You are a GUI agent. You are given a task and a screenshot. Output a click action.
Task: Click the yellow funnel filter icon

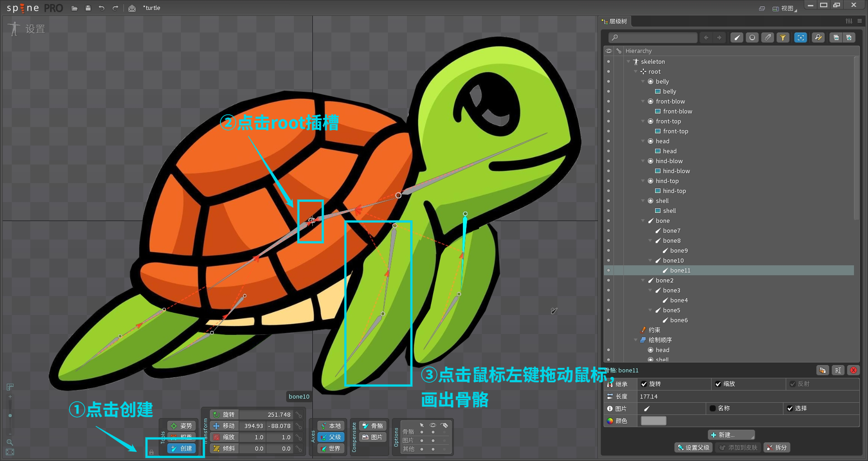(x=783, y=38)
